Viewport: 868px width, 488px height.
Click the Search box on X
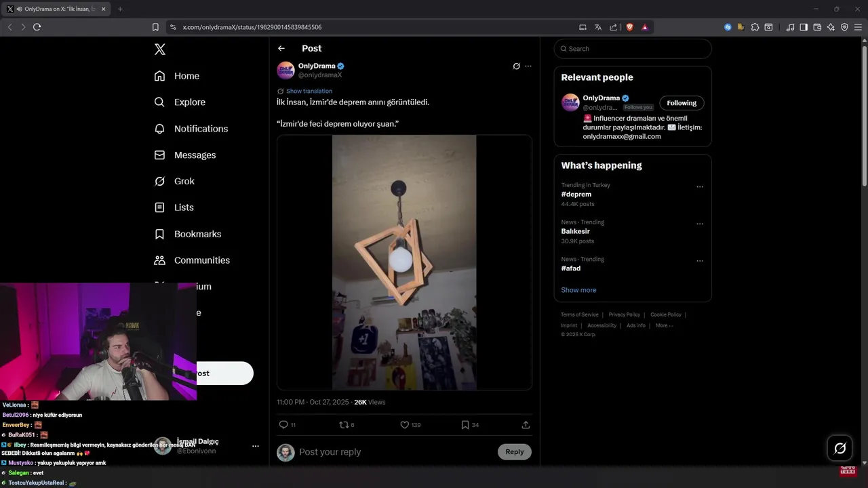633,49
